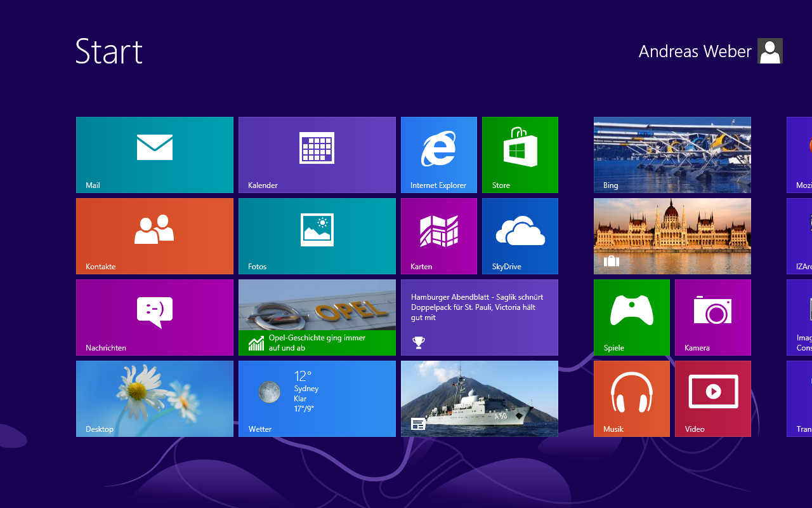Open the Desktop tile with daisies
Screen dimensions: 812x508
point(155,398)
